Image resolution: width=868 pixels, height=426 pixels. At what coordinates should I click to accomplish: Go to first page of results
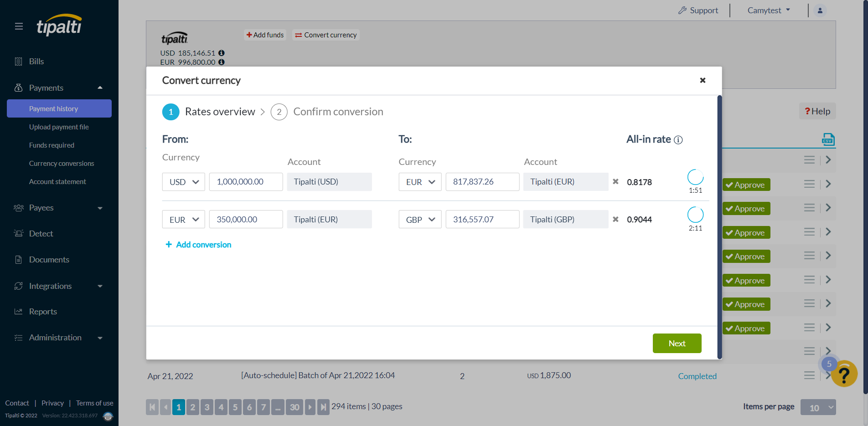pos(152,407)
